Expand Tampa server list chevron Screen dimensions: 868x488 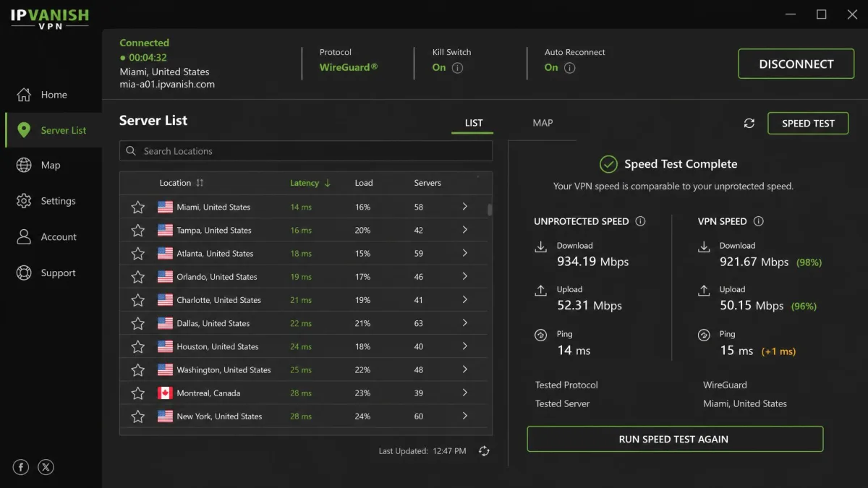click(x=464, y=230)
